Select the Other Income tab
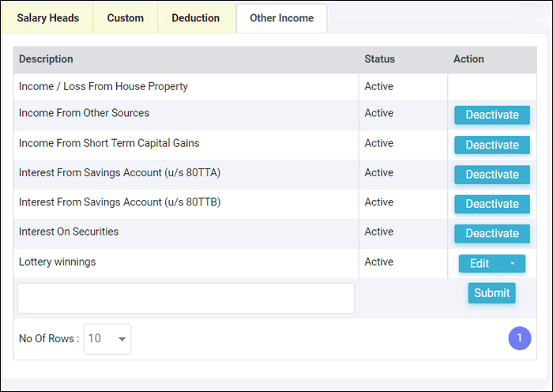The width and height of the screenshot is (553, 392). click(281, 18)
